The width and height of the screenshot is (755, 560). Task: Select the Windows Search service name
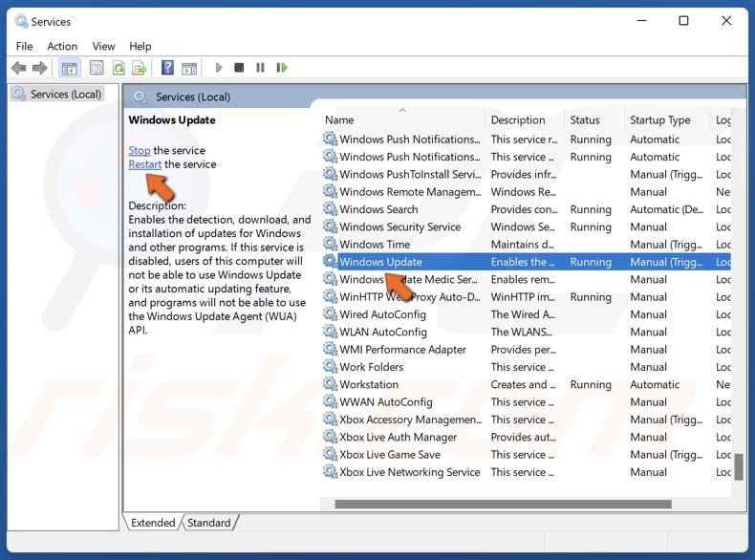pos(378,209)
